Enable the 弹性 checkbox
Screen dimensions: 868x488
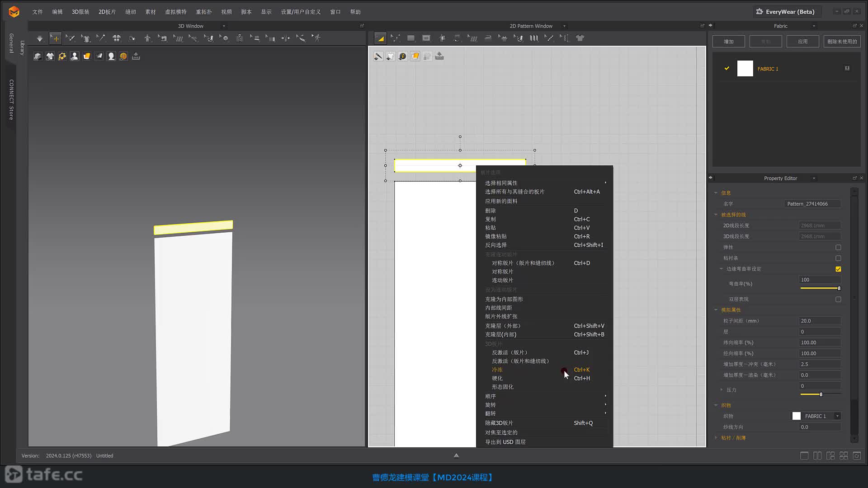(x=838, y=248)
